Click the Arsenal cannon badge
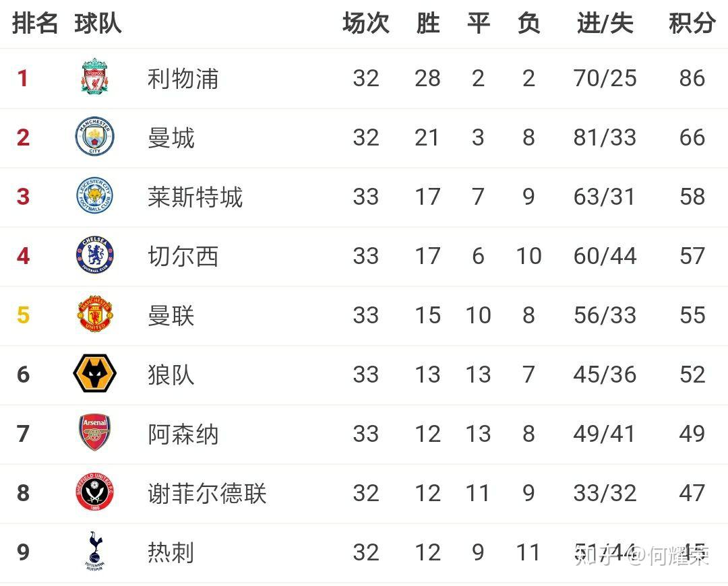This screenshot has width=728, height=586. [x=95, y=432]
